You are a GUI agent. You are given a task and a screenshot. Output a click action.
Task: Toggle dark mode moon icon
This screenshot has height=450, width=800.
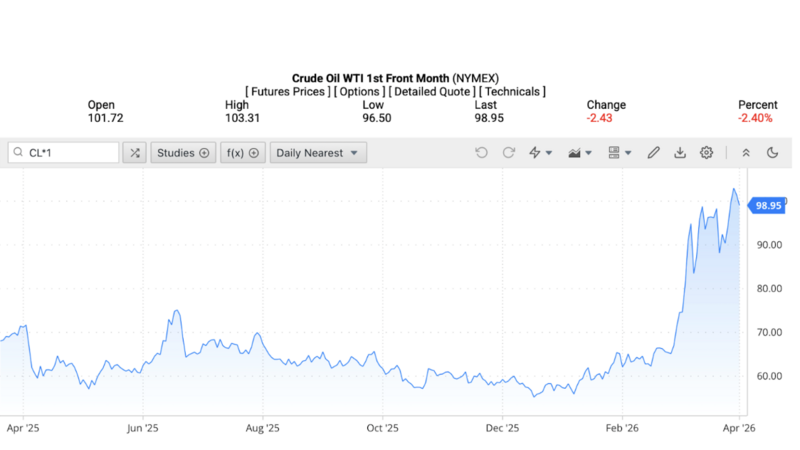(x=772, y=153)
